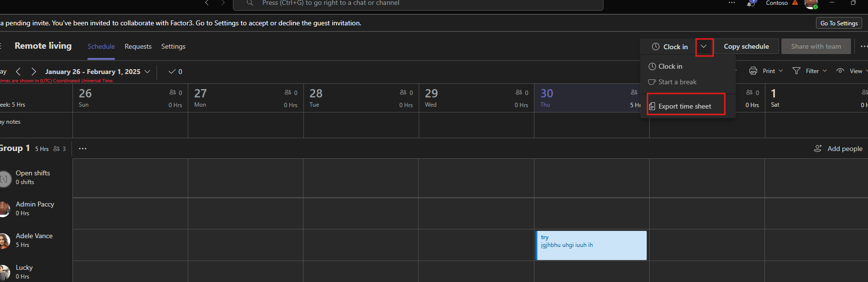Select the Monday 27 day header

pyautogui.click(x=246, y=98)
